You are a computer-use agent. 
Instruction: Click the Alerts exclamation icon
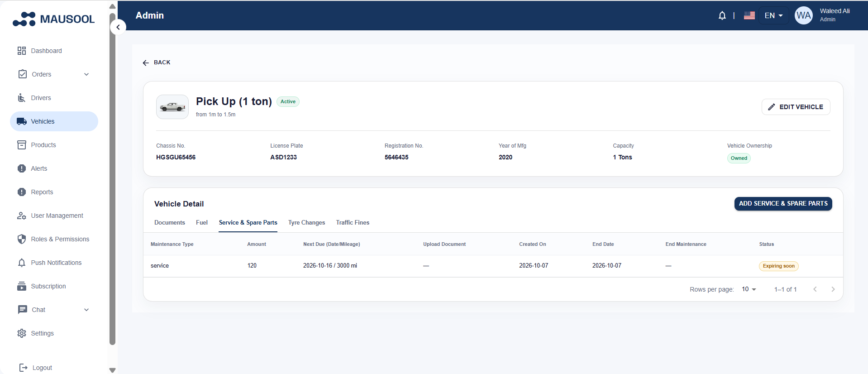click(22, 168)
